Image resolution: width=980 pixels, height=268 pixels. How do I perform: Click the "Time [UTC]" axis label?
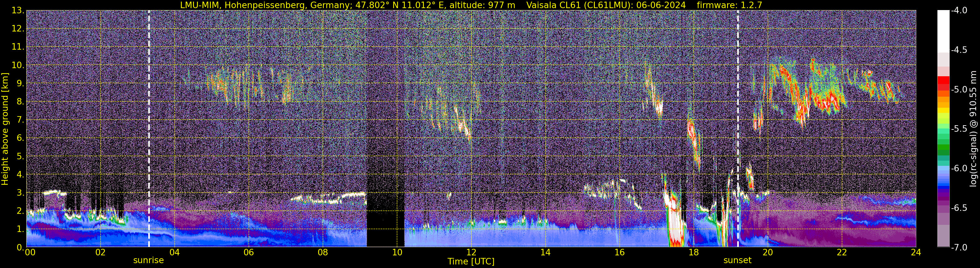tap(471, 262)
